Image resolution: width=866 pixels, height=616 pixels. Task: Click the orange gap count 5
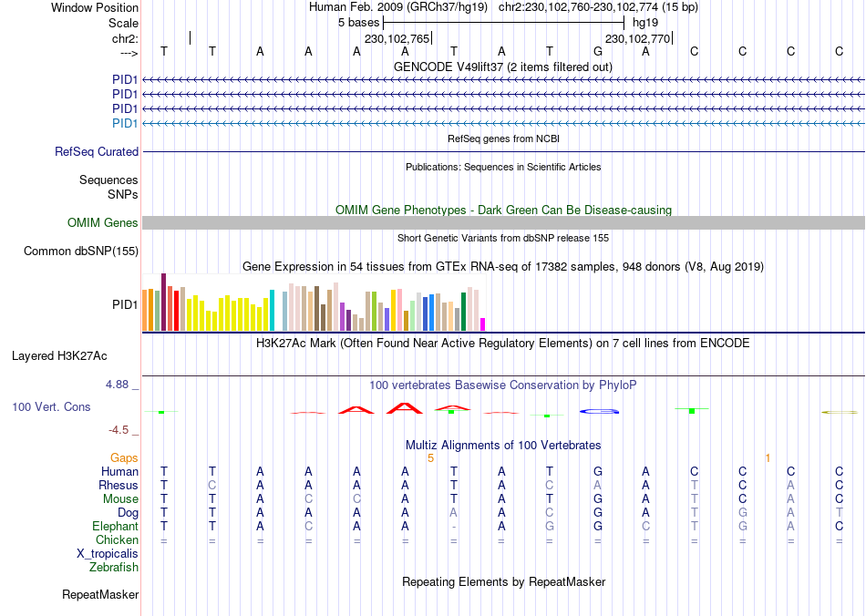431,458
